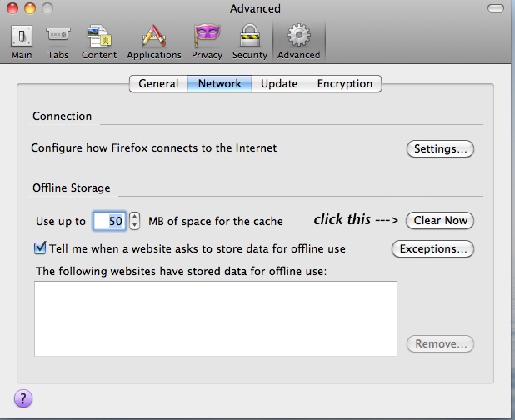Click Clear Now to empty cache

(x=440, y=220)
